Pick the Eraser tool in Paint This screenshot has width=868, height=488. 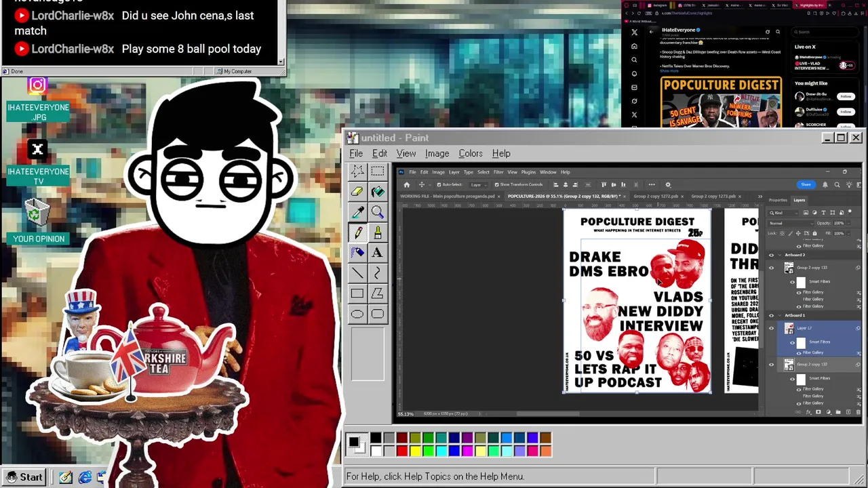(357, 192)
